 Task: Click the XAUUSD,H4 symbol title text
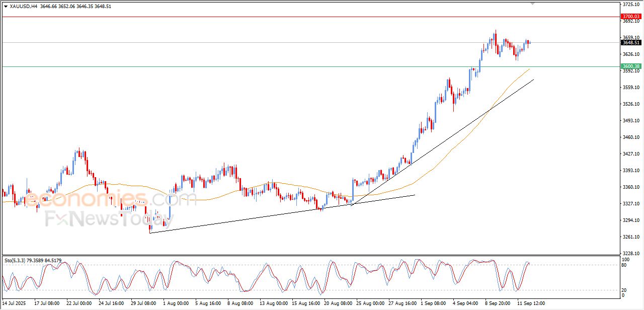23,7
